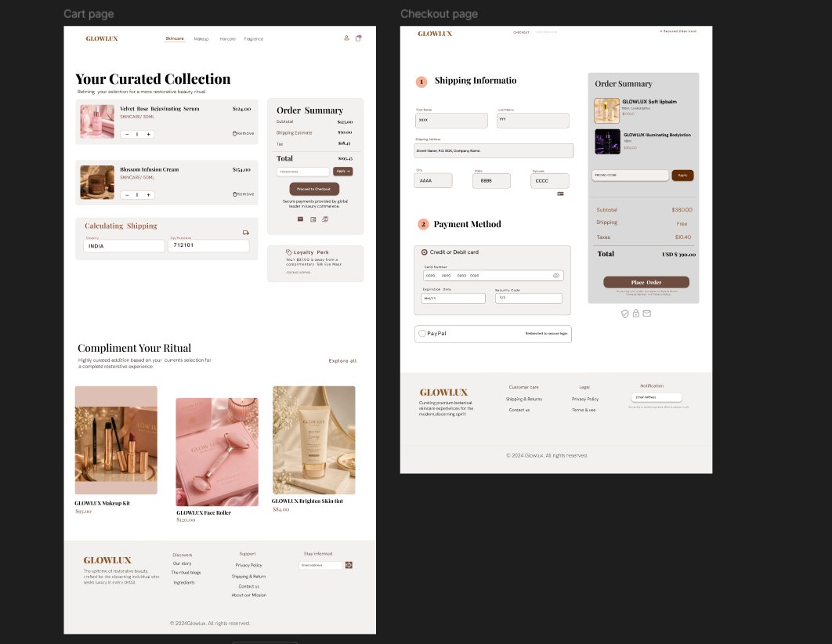Screen dimensions: 832x644
Task: Click Email Address field in checkout footer
Action: [657, 397]
